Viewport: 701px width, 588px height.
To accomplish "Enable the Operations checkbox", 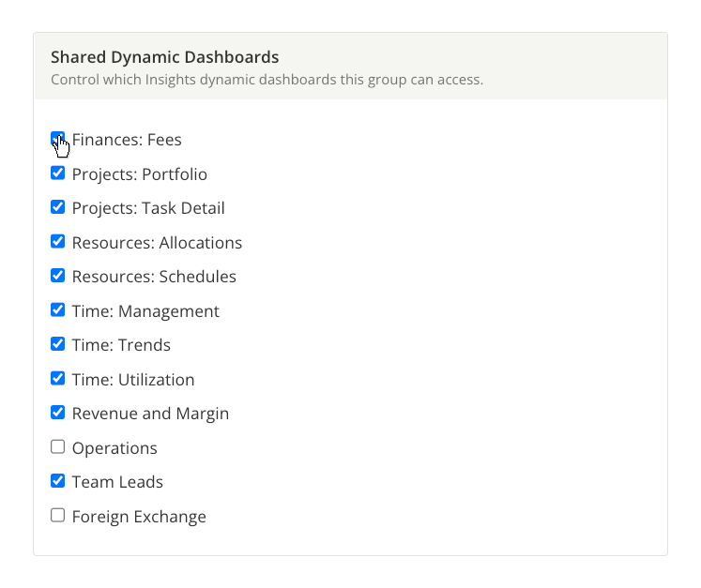I will (57, 446).
